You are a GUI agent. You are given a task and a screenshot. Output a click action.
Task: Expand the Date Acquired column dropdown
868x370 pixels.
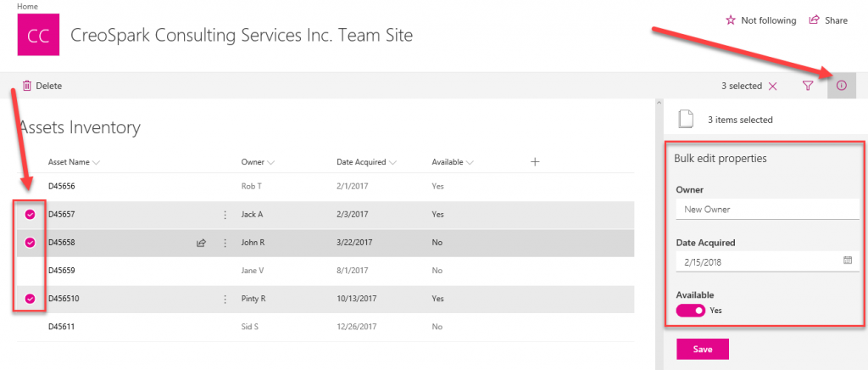[x=392, y=163]
